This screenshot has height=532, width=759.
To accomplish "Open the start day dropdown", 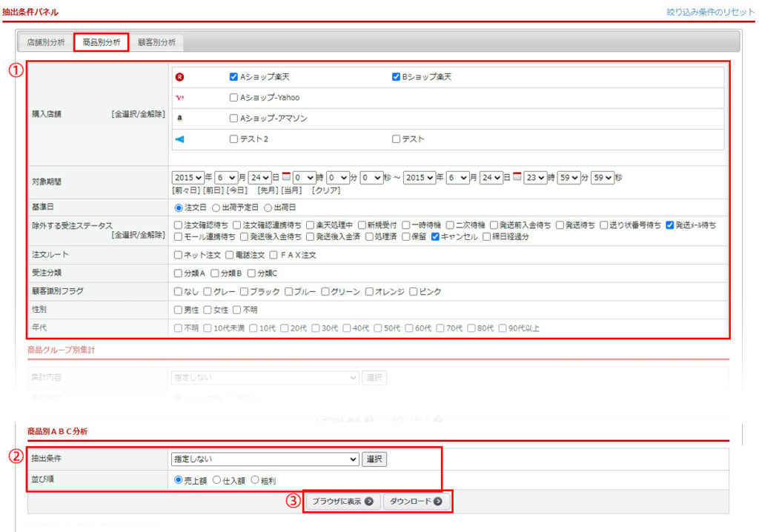I will click(x=260, y=178).
